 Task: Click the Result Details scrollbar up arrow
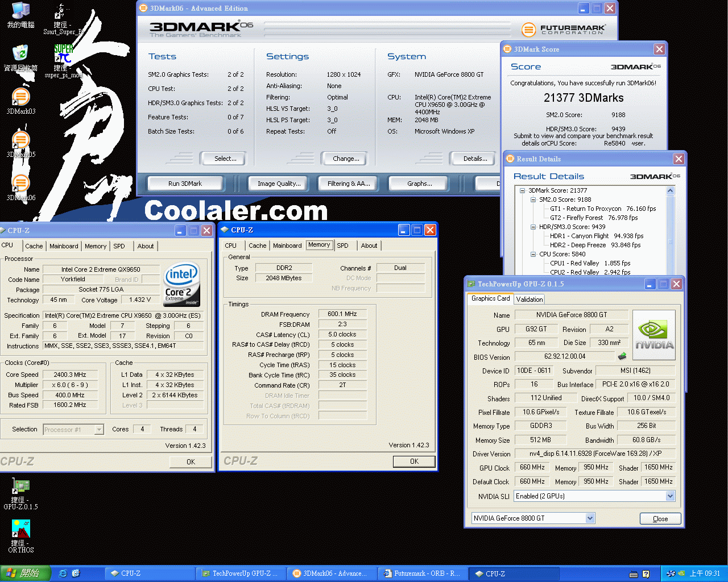[x=670, y=190]
